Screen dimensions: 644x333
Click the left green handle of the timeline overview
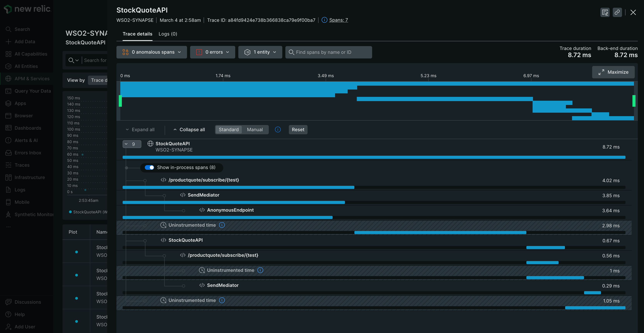tap(120, 101)
